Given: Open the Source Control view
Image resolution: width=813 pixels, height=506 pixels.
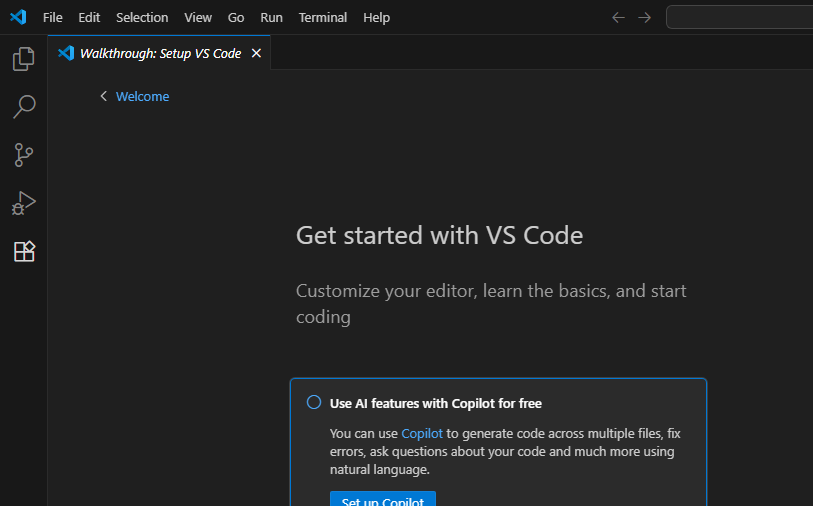Looking at the screenshot, I should tap(23, 155).
